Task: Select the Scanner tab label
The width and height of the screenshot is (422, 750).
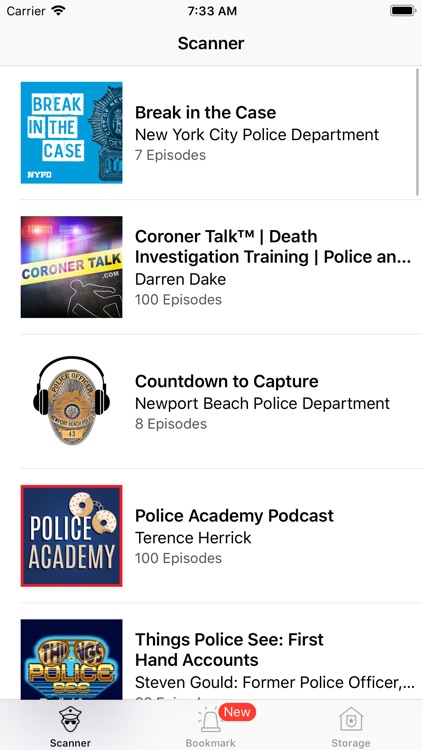Action: point(70,743)
